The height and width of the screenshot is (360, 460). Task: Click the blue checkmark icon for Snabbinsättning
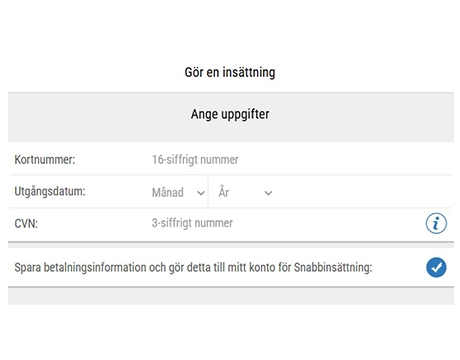click(436, 267)
